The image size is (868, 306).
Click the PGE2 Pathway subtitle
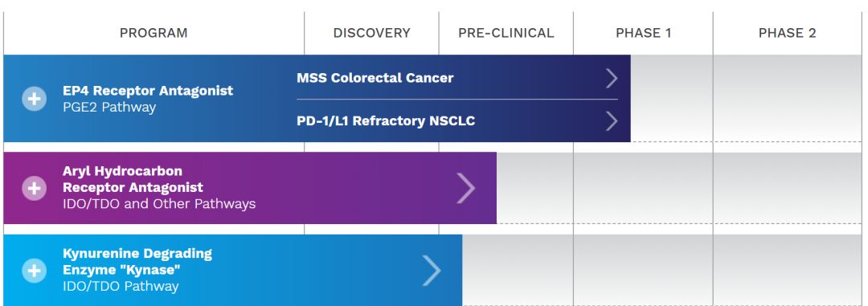[x=109, y=108]
